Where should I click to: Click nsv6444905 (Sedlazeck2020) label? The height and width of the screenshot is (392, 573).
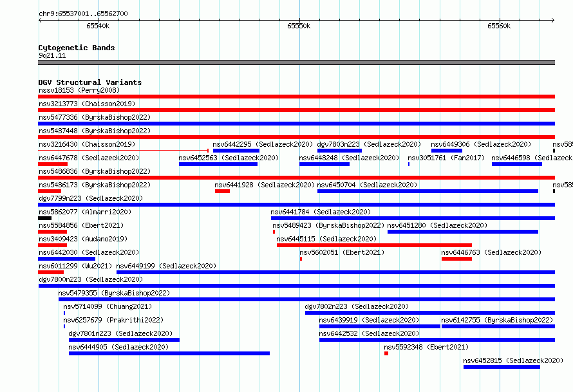point(118,347)
